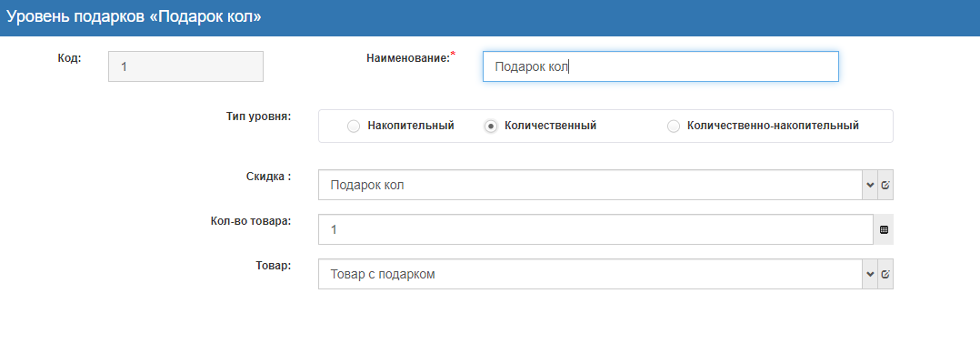This screenshot has height=354, width=980.
Task: Expand the Товар dropdown arrow
Action: pos(870,274)
